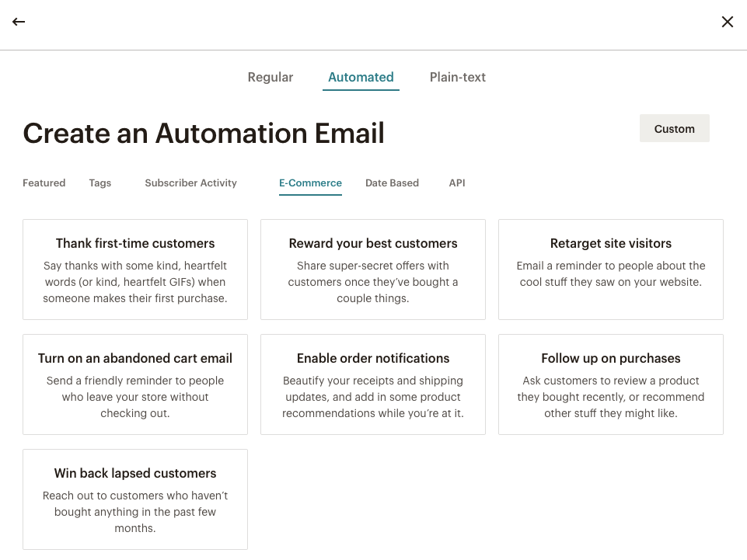Screen dimensions: 747x560
Task: Open the Tags automation category
Action: coord(99,183)
